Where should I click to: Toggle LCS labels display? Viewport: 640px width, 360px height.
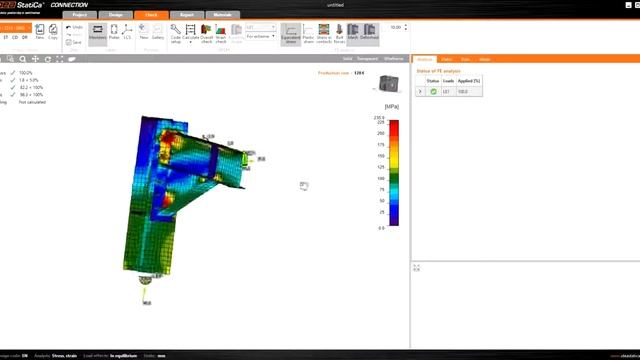click(x=127, y=32)
